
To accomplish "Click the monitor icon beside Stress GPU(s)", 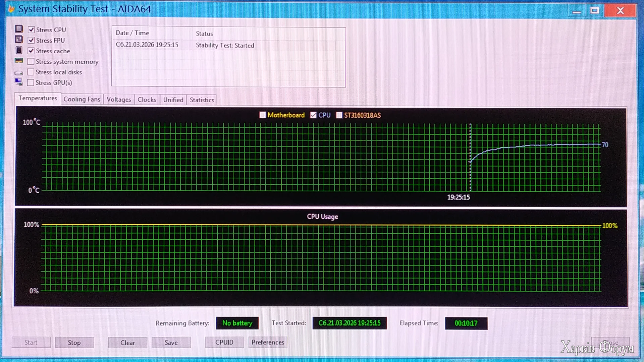I will tap(19, 82).
